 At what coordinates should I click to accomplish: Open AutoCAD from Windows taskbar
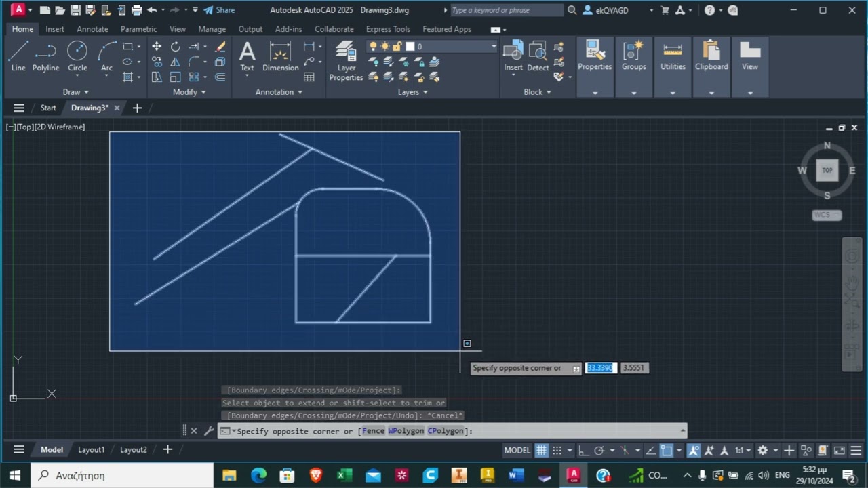pyautogui.click(x=574, y=475)
